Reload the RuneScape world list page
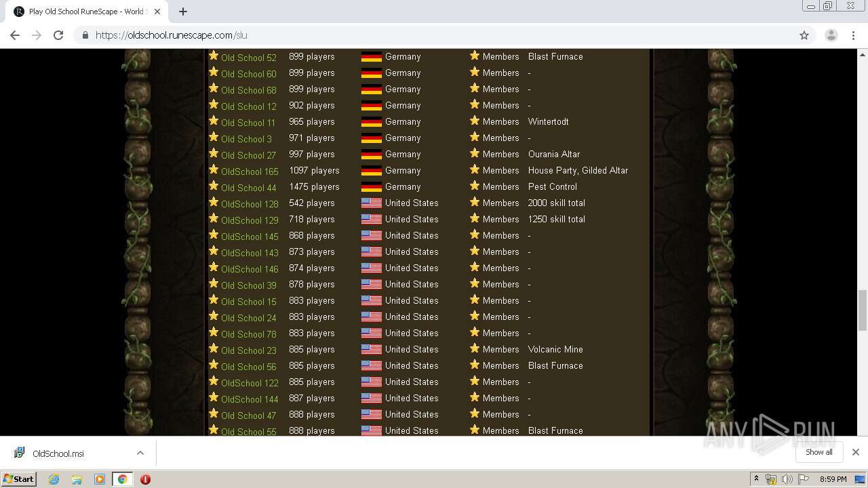 [58, 35]
